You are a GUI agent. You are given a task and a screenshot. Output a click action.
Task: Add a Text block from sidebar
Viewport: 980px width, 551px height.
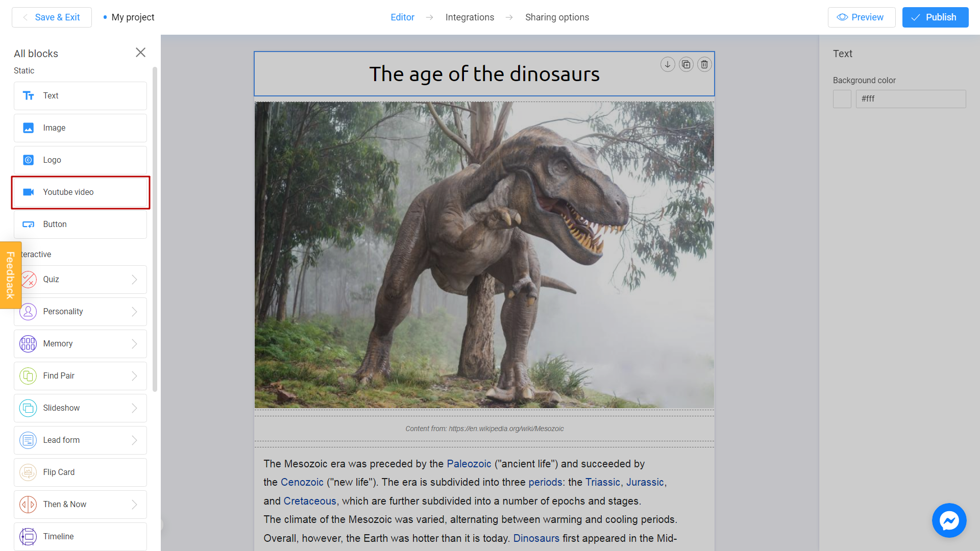pyautogui.click(x=80, y=96)
